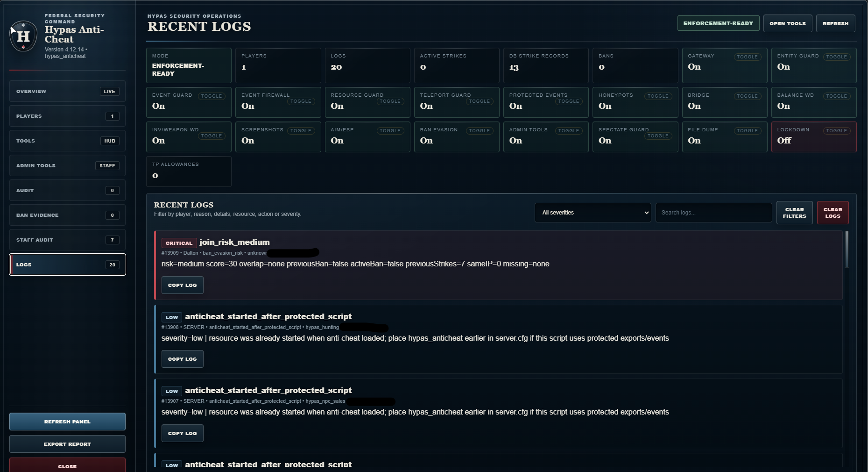Viewport: 868px width, 472px height.
Task: Toggle Screenshots capture
Action: pyautogui.click(x=301, y=131)
